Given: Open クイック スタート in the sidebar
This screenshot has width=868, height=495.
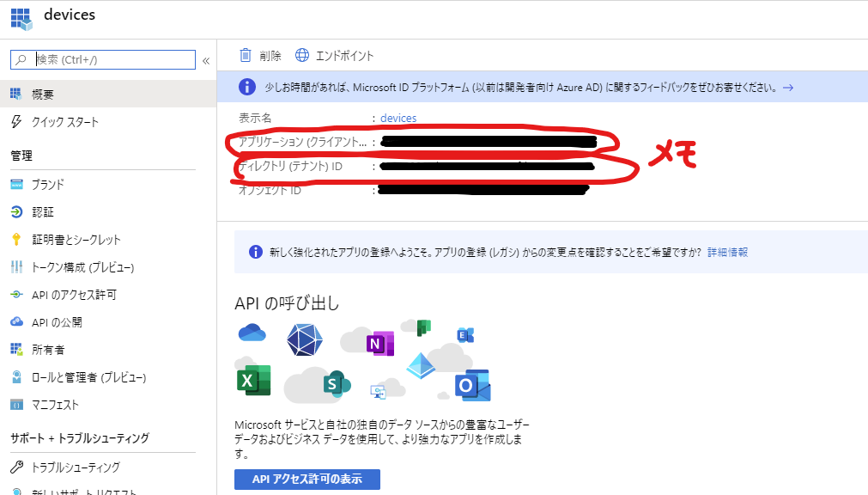Looking at the screenshot, I should click(64, 122).
